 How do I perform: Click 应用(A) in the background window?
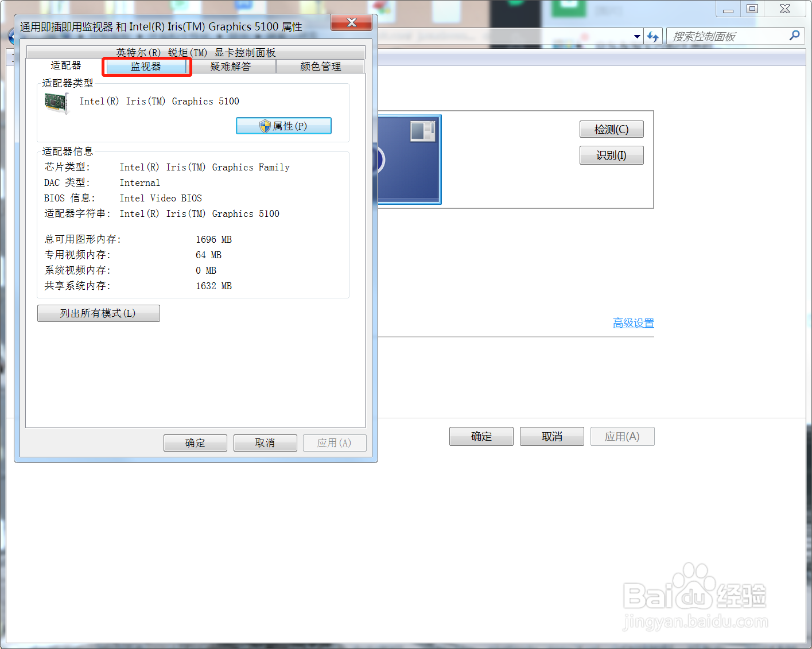pos(622,436)
